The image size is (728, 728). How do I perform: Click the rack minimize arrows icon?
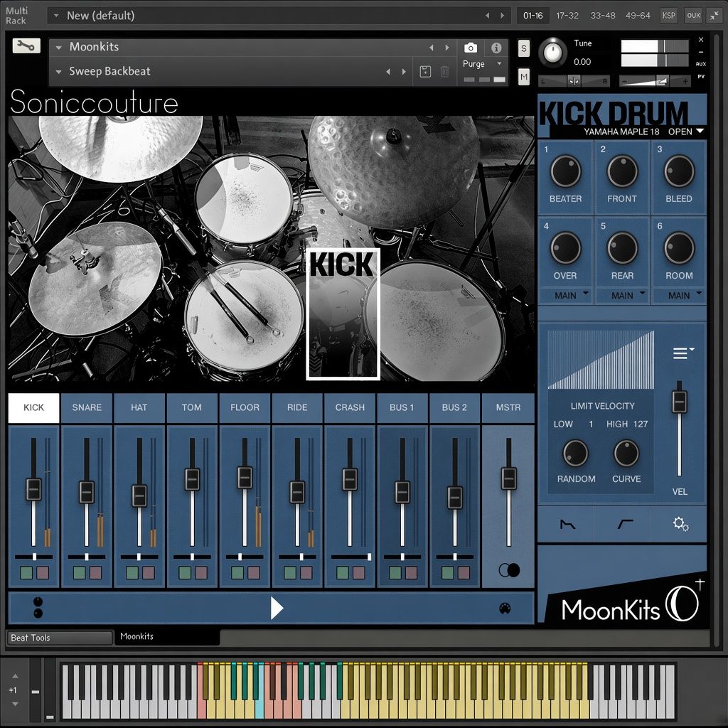[x=714, y=16]
